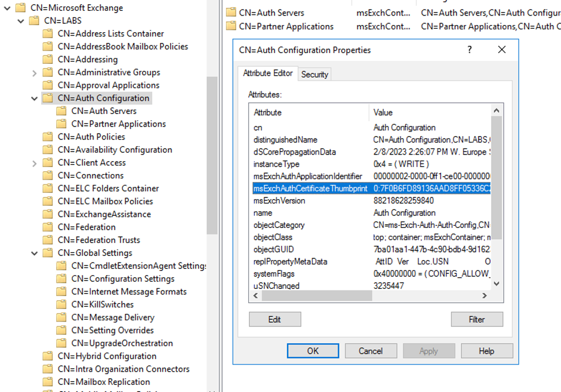Image resolution: width=561 pixels, height=392 pixels.
Task: Click the CN=KillSwitches folder icon
Action: 61,304
